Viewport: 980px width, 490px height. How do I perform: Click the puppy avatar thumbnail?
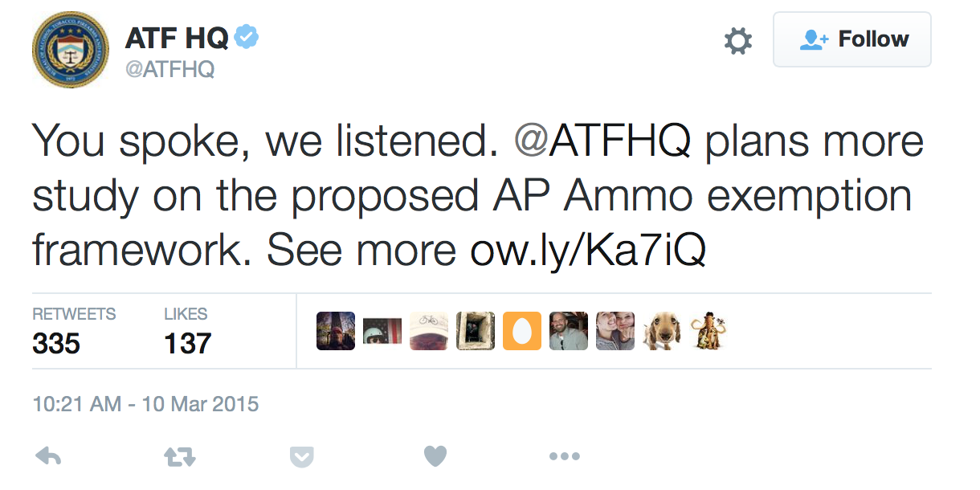coord(661,331)
